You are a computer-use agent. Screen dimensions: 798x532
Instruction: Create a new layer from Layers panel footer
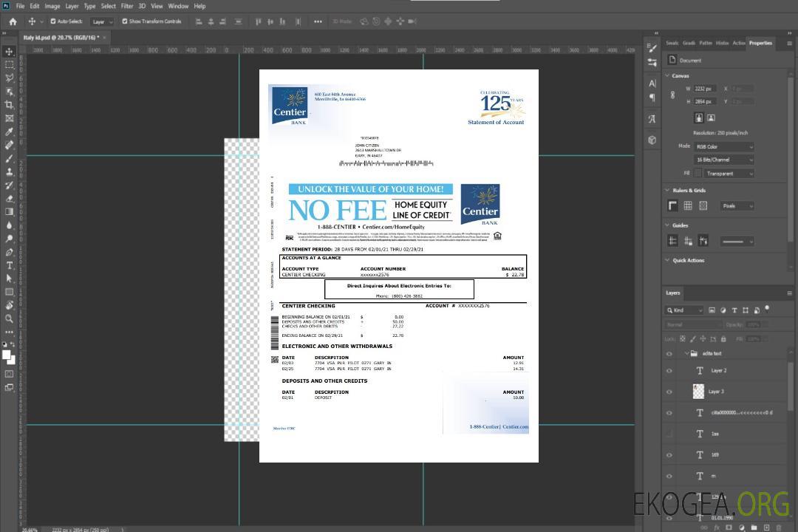(x=766, y=528)
